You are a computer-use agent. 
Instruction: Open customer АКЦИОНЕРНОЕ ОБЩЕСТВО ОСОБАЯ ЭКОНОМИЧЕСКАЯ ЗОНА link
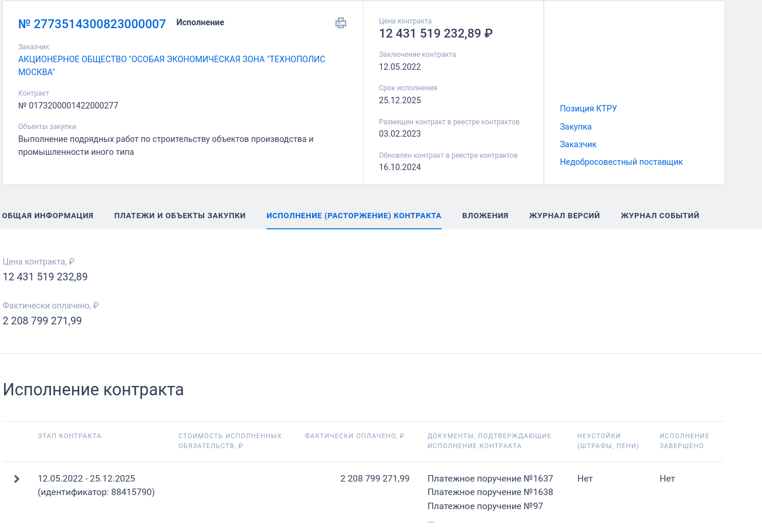point(172,66)
